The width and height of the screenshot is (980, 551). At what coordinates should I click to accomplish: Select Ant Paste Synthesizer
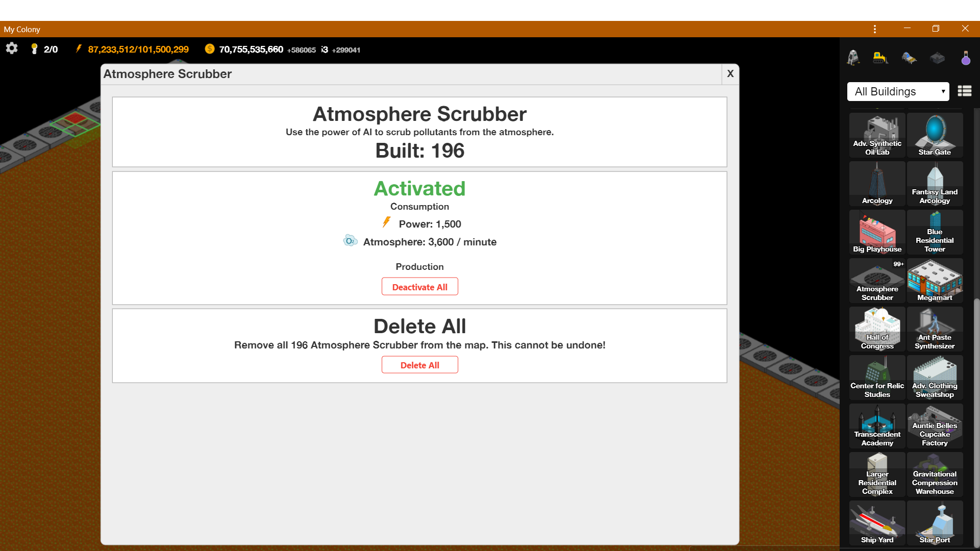[935, 329]
